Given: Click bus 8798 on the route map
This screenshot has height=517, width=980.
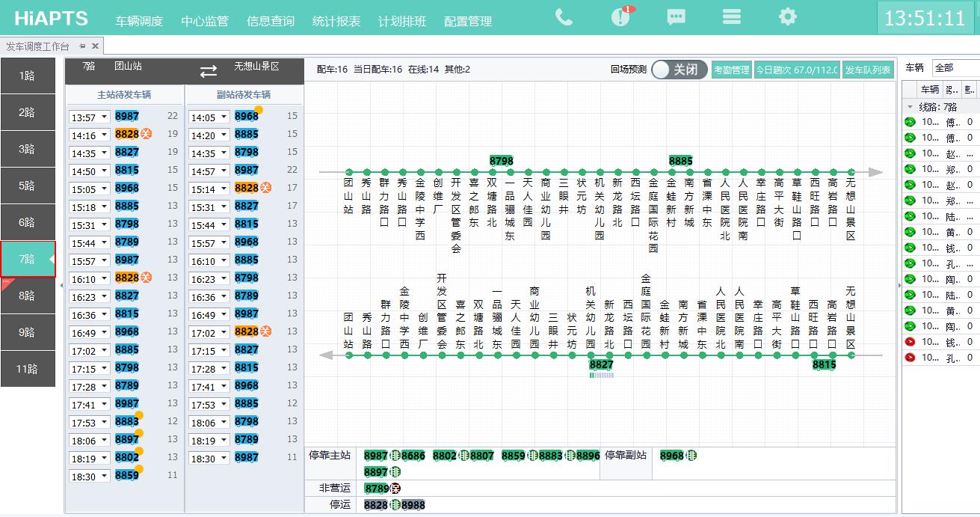Looking at the screenshot, I should (x=501, y=161).
